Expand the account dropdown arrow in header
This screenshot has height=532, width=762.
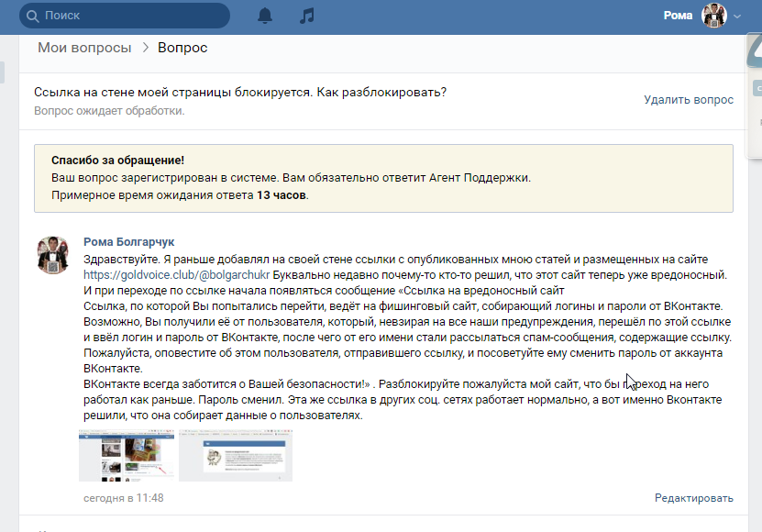pos(737,16)
